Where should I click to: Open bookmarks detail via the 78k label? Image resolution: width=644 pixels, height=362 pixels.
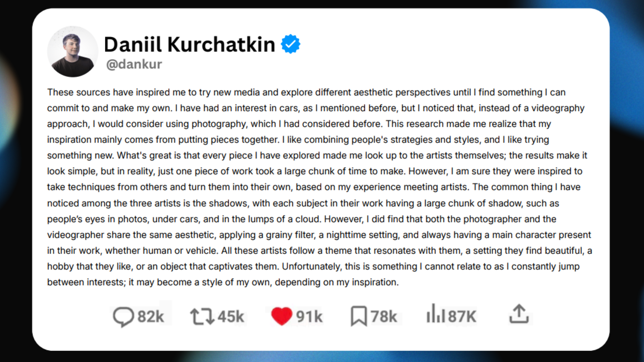point(384,315)
